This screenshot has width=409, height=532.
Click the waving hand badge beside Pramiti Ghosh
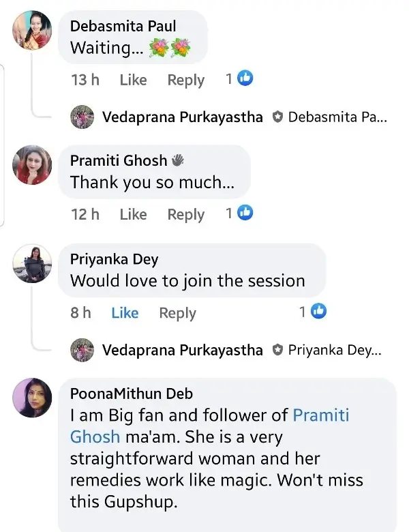pos(177,160)
